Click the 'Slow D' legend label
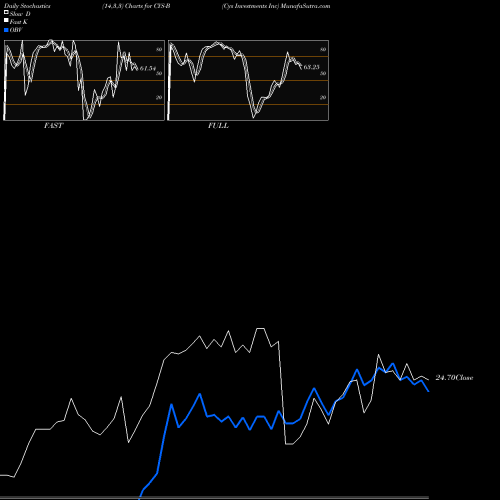The image size is (500, 500). (20, 14)
